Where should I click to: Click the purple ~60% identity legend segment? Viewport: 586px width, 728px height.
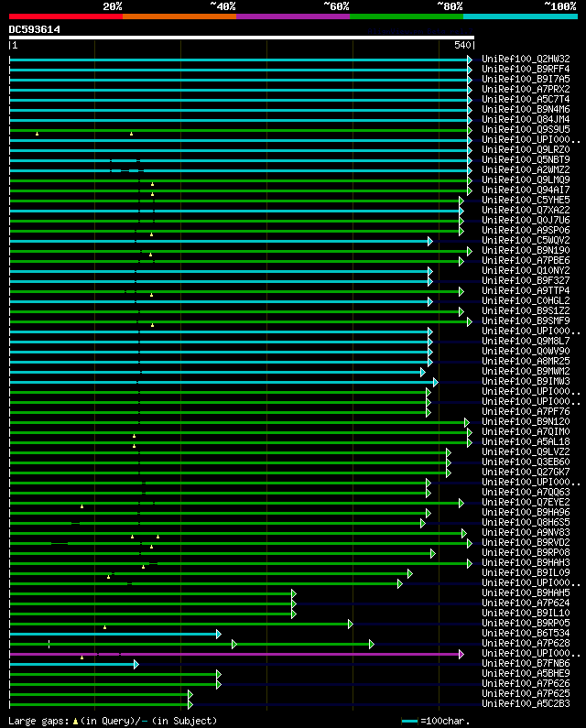click(293, 16)
